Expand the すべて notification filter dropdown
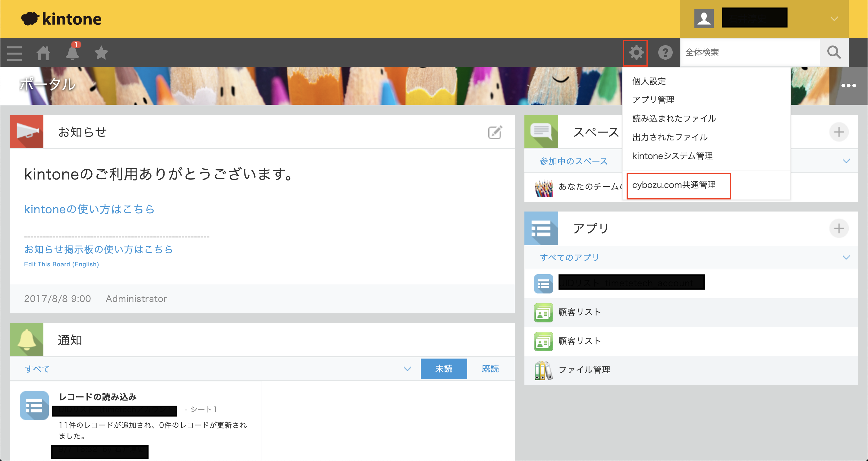The height and width of the screenshot is (461, 868). point(407,369)
